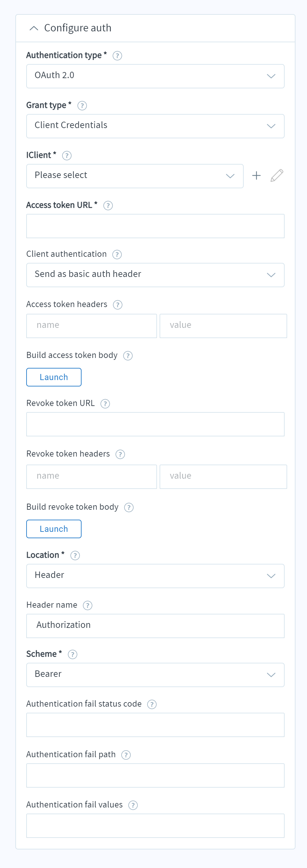This screenshot has height=868, width=307.
Task: Open the IClient Please select dropdown
Action: tap(135, 176)
